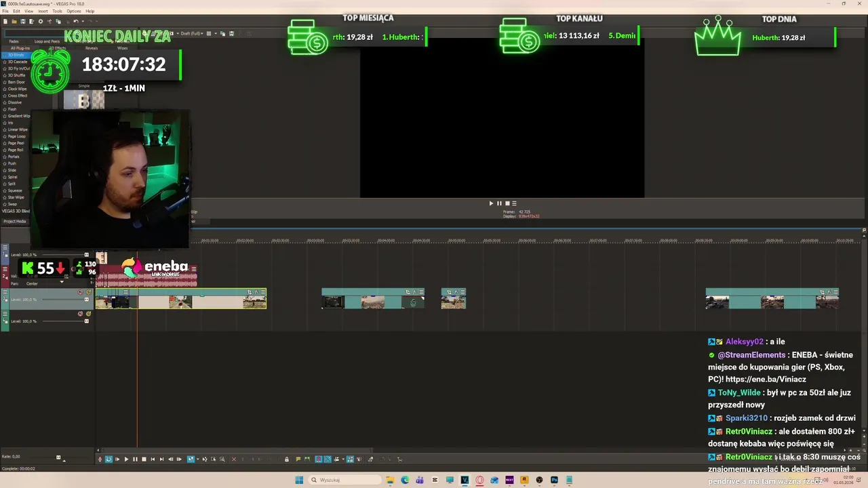Screen dimensions: 868x488
Task: Open the View menu
Action: click(x=28, y=11)
